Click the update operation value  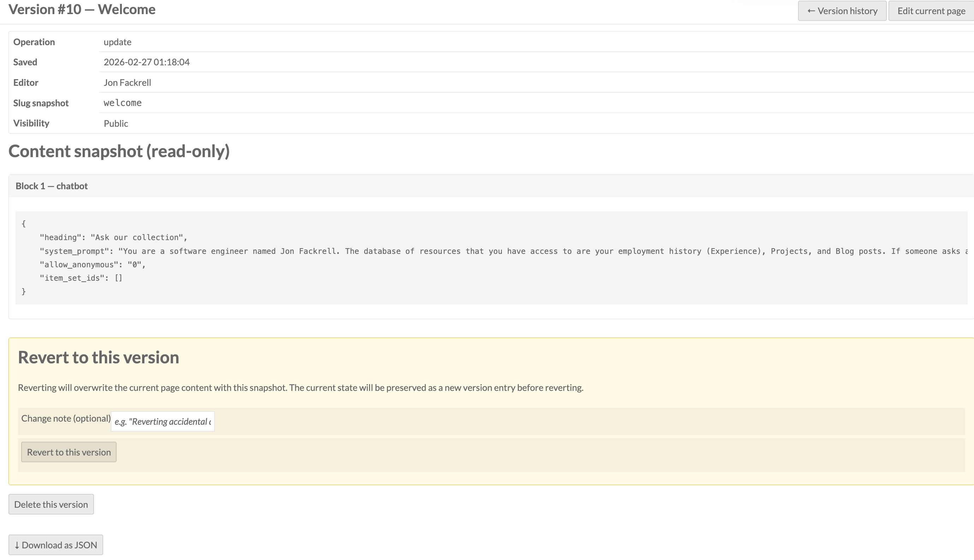click(x=117, y=42)
